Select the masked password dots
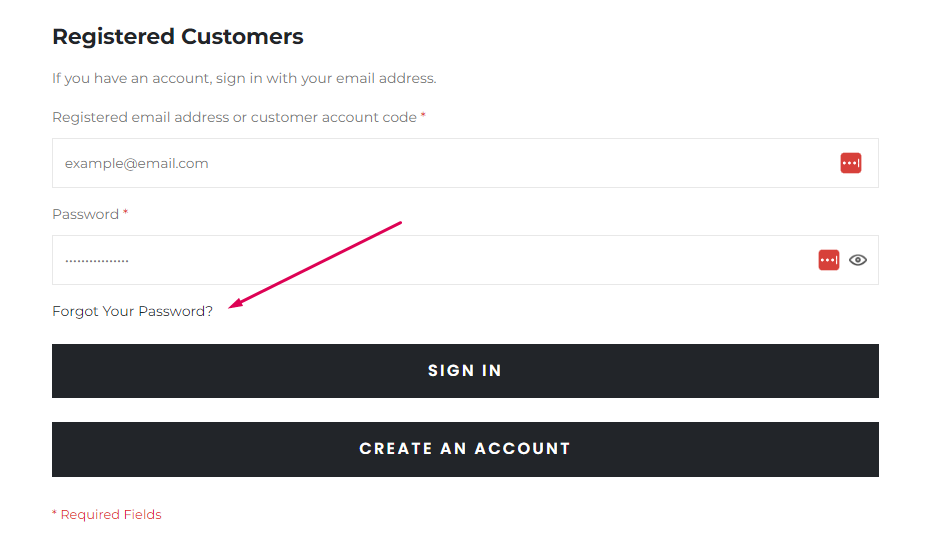 [x=97, y=261]
